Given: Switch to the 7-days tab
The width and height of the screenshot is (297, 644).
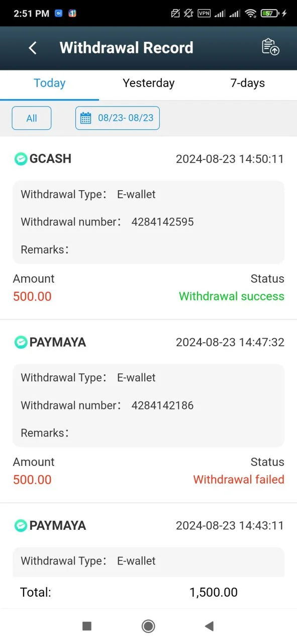Looking at the screenshot, I should click(247, 83).
